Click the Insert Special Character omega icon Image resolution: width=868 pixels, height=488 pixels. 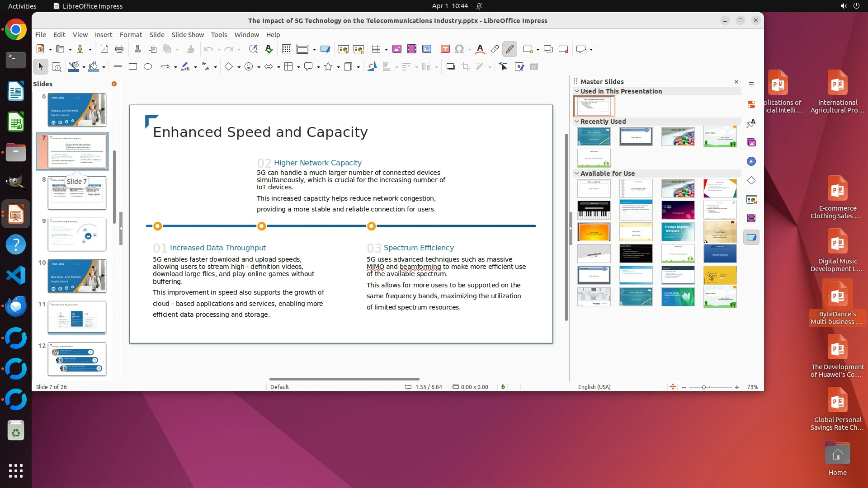(x=459, y=49)
